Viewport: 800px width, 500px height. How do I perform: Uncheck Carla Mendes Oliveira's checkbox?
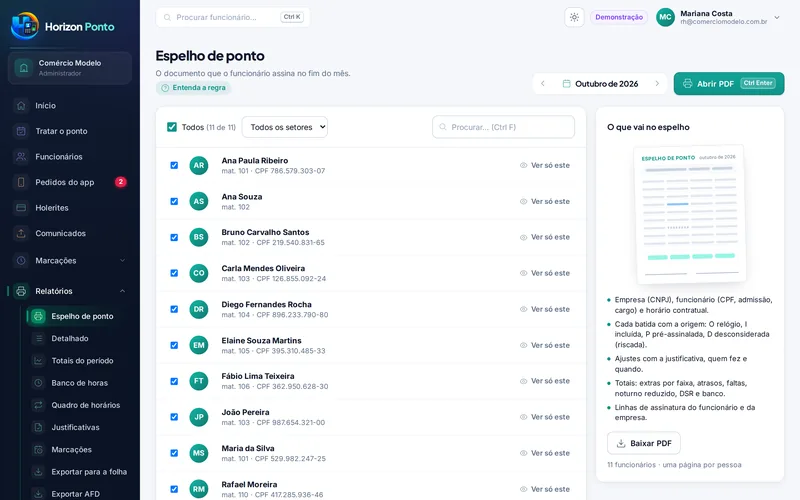pos(174,273)
